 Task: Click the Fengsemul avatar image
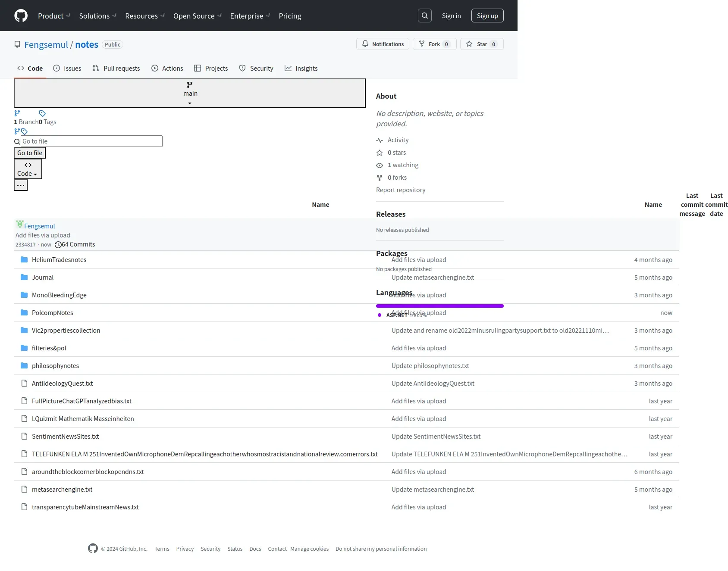tap(19, 224)
